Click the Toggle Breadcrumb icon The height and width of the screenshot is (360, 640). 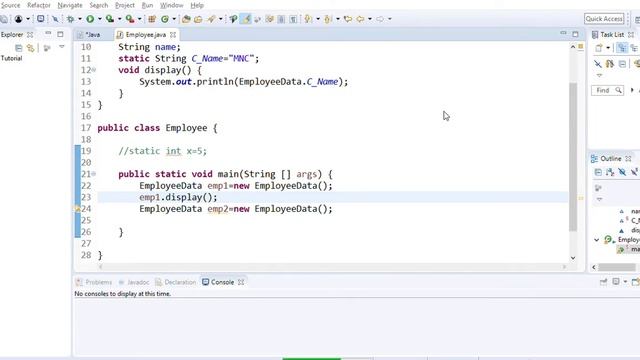pyautogui.click(x=233, y=19)
